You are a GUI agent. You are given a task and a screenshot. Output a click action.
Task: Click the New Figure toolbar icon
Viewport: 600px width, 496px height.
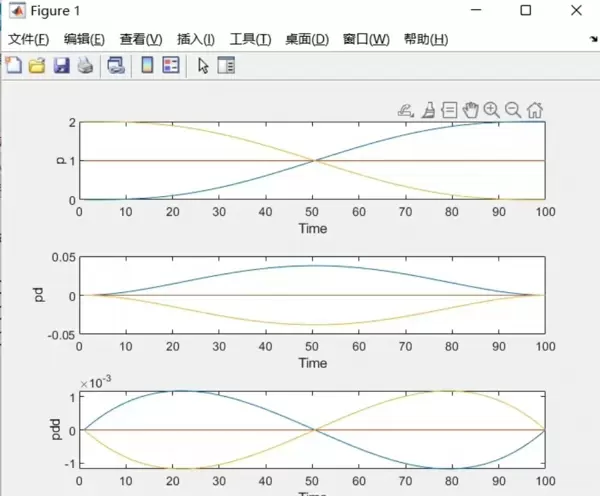click(x=13, y=66)
